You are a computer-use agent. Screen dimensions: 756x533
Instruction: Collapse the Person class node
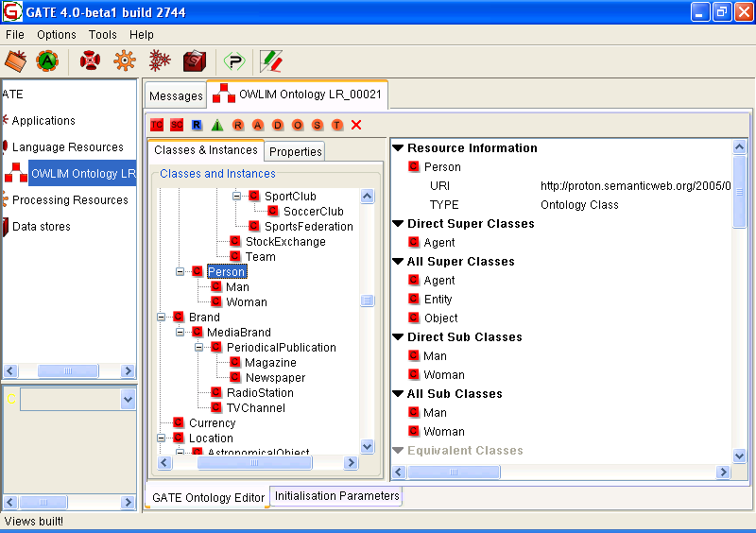pyautogui.click(x=180, y=272)
